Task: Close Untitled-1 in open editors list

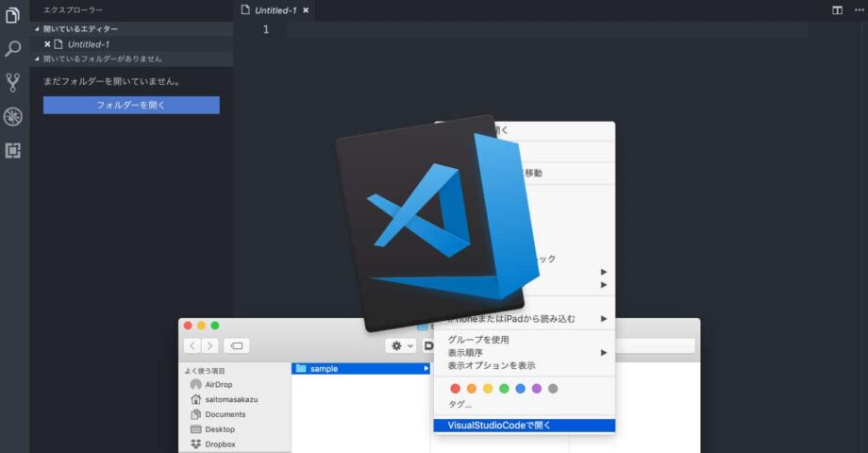Action: tap(47, 44)
